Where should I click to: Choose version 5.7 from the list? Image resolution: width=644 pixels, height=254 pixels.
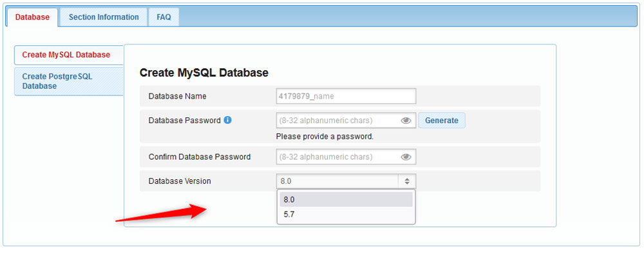click(x=346, y=214)
